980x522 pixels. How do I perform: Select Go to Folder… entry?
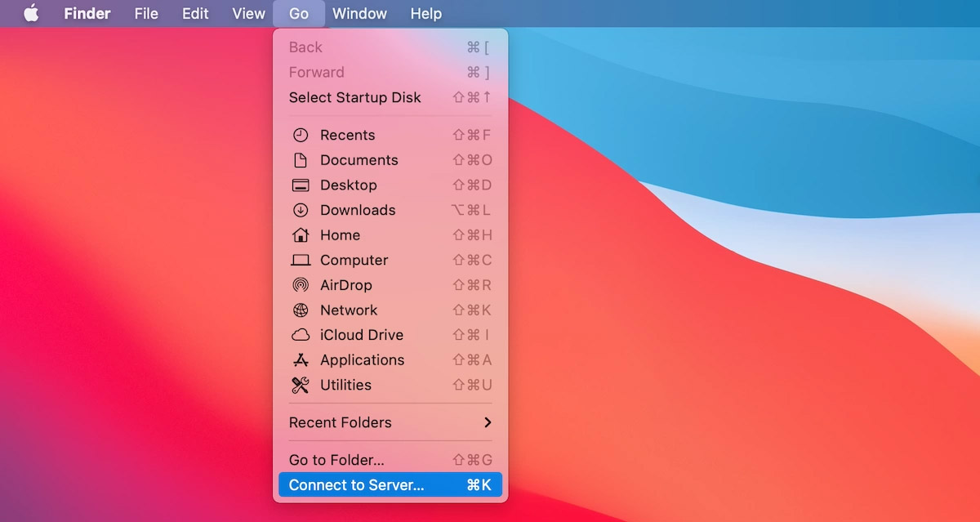point(390,460)
